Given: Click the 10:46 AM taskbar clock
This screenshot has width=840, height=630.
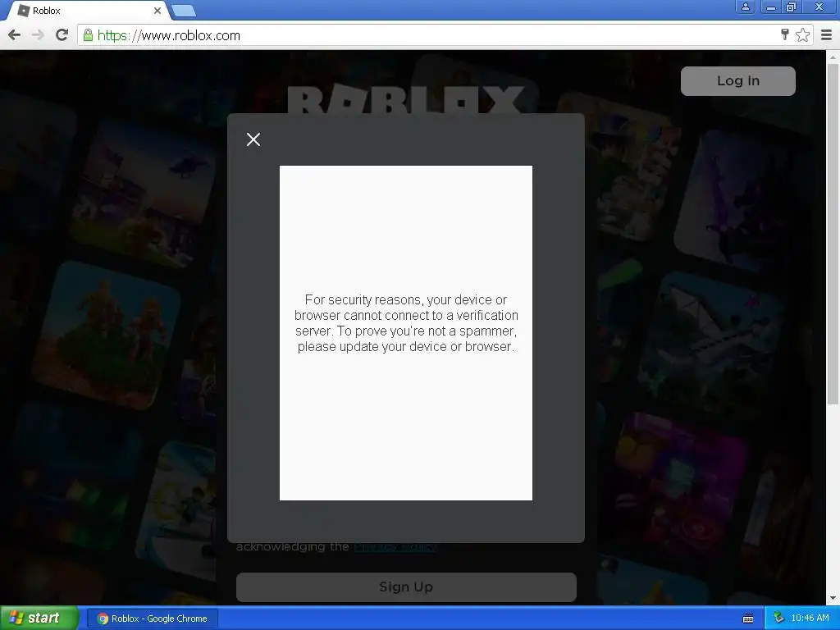Looking at the screenshot, I should pyautogui.click(x=810, y=619).
